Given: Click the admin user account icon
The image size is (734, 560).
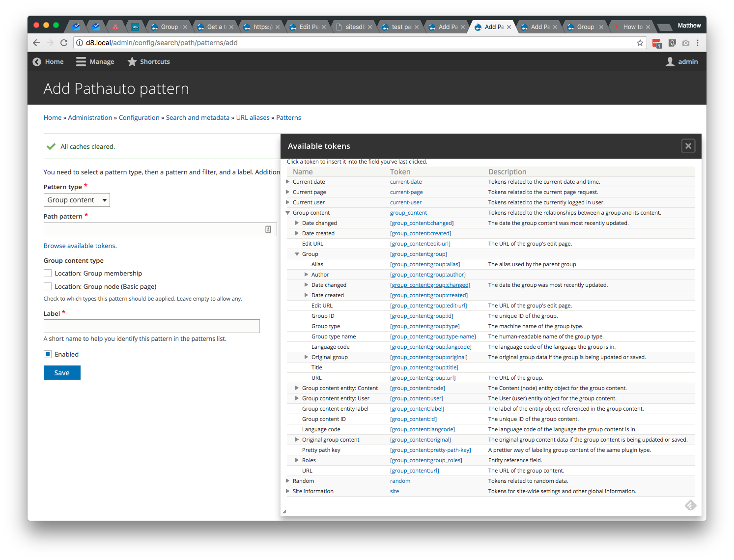Looking at the screenshot, I should 670,61.
